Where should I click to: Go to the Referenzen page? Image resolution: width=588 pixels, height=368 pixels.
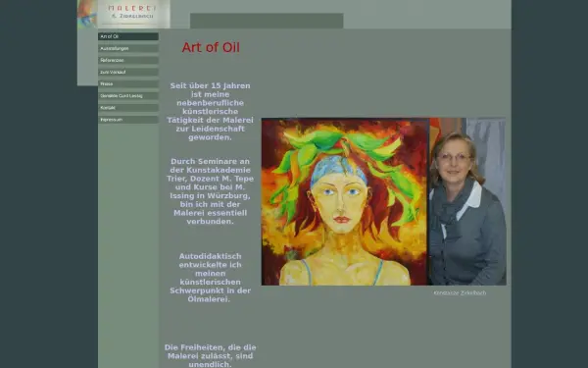[128, 60]
